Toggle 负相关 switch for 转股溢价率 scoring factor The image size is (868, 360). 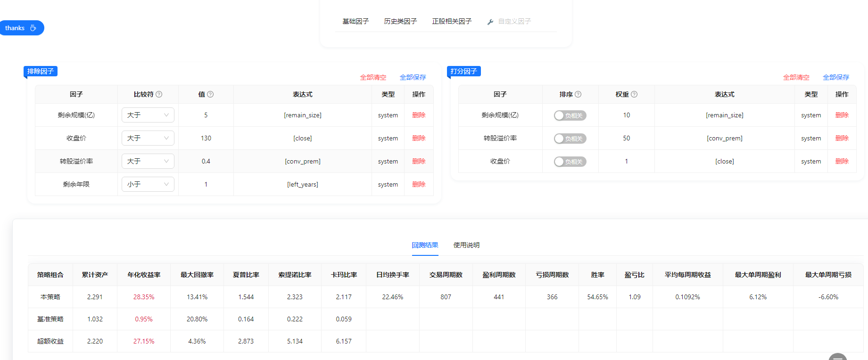[570, 139]
